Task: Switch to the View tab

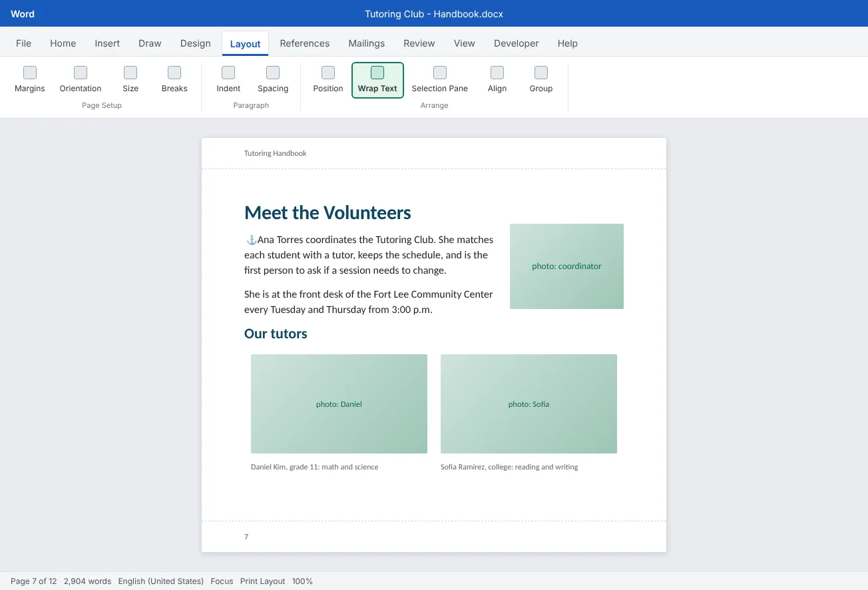Action: click(465, 43)
